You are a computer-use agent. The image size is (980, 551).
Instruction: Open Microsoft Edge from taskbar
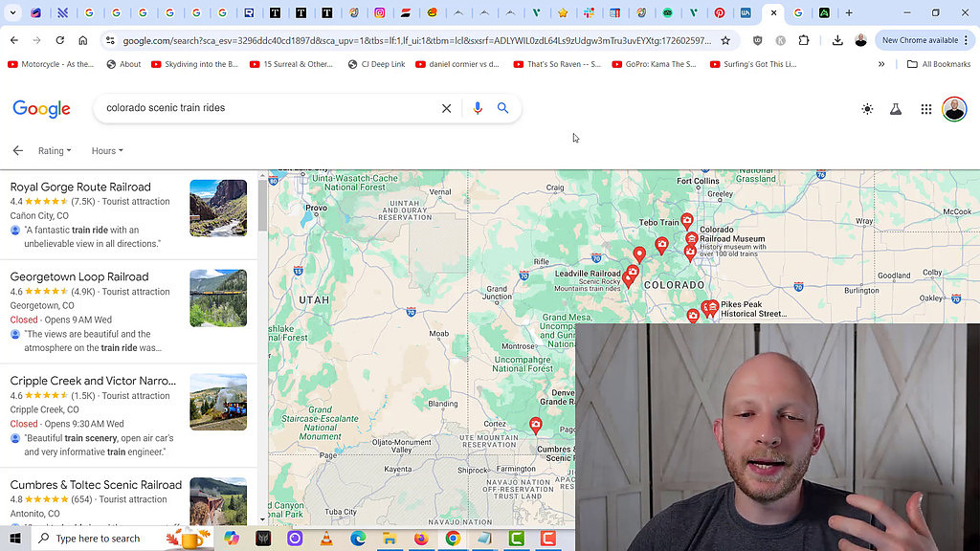click(358, 538)
